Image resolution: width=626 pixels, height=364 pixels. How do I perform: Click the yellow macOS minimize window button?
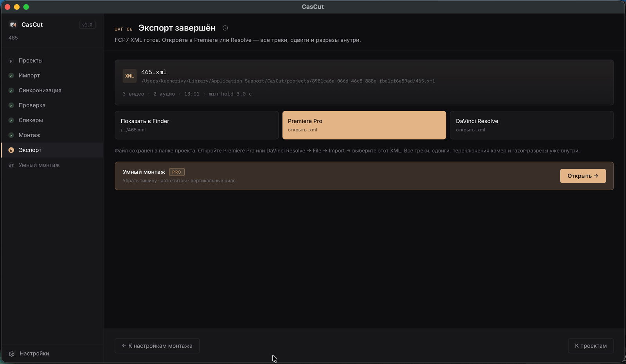(17, 7)
